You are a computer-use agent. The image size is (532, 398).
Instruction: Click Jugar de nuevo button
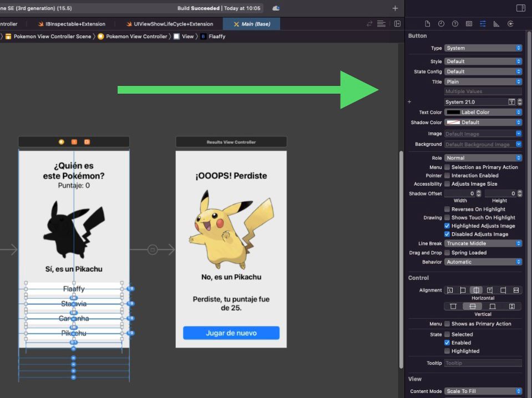click(231, 333)
